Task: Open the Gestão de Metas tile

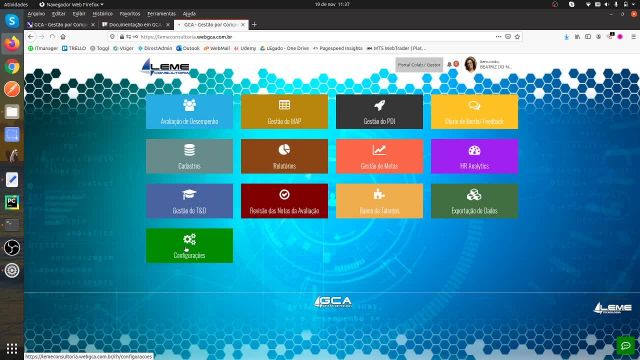Action: pyautogui.click(x=380, y=156)
